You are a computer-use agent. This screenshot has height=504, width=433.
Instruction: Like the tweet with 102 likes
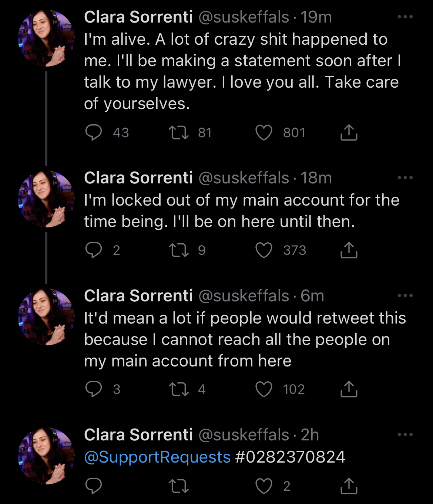tap(264, 389)
